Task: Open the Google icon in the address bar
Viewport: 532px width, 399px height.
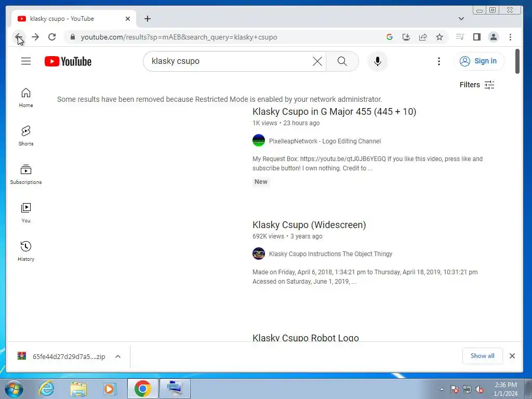Action: pyautogui.click(x=390, y=37)
